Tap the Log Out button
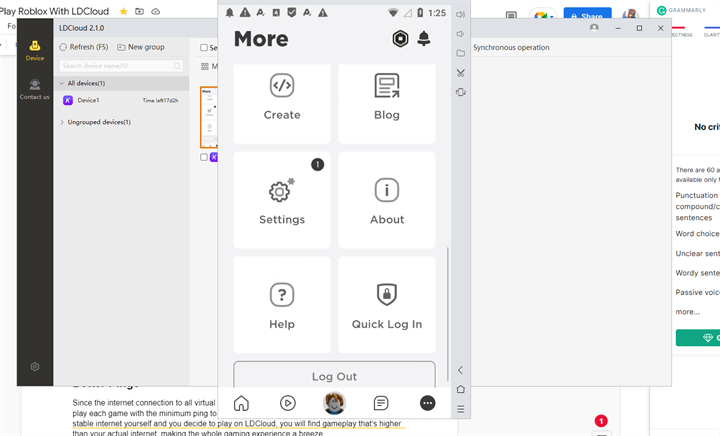720x436 pixels. [x=334, y=375]
